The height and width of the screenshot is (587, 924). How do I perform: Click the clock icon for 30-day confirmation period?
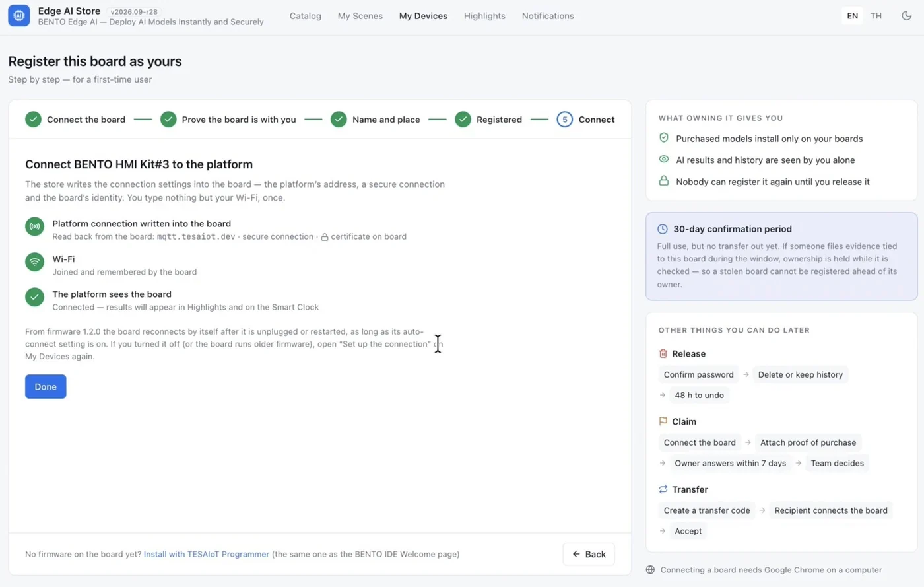point(663,229)
